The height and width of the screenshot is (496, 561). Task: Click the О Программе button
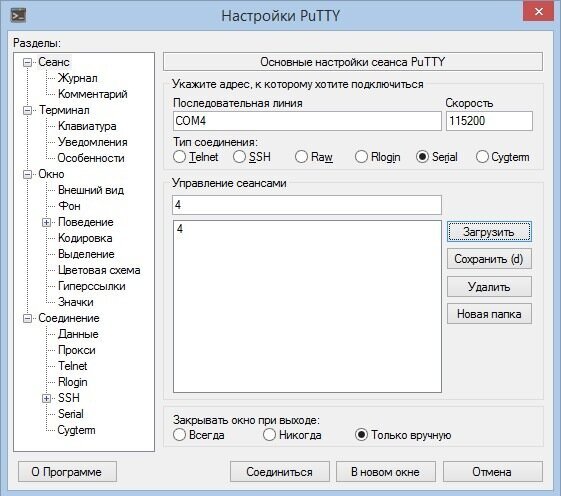pos(67,472)
